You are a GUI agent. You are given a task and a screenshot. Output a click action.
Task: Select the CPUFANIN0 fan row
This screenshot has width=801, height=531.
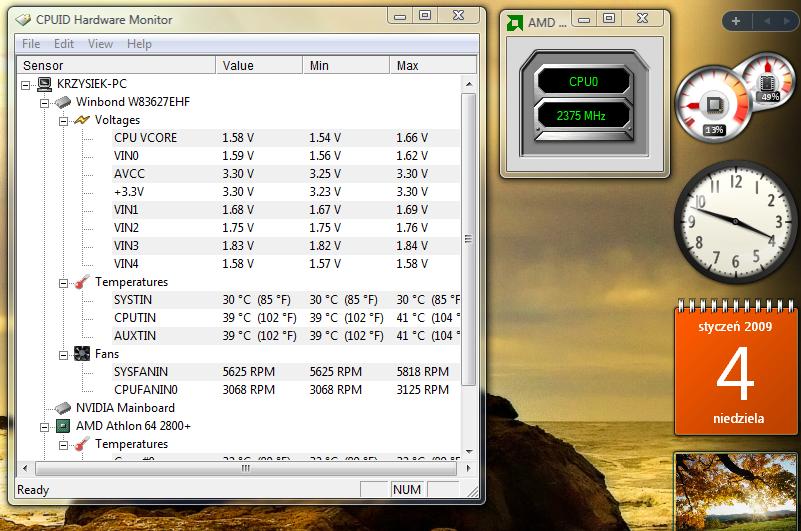[x=286, y=390]
